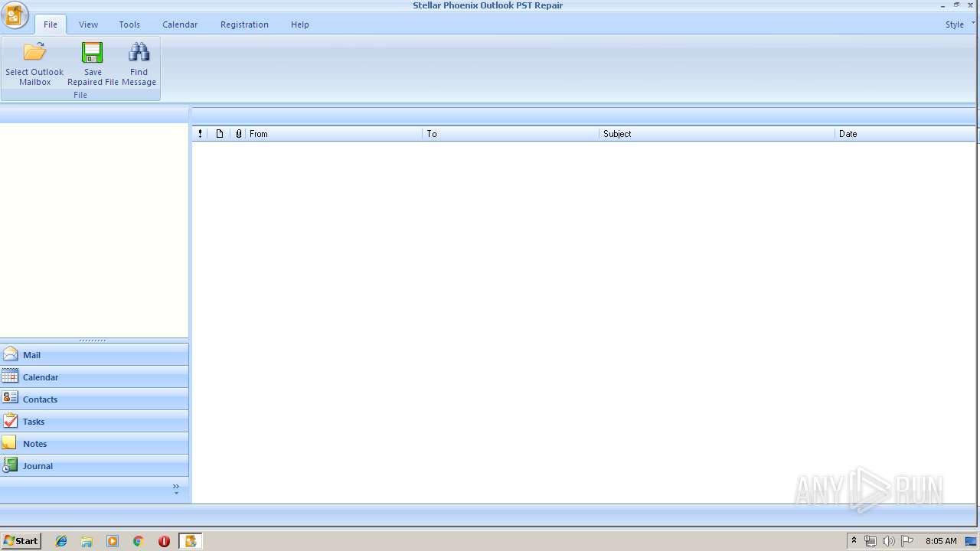Image resolution: width=980 pixels, height=551 pixels.
Task: Open Windows Media Player taskbar icon
Action: point(113,541)
